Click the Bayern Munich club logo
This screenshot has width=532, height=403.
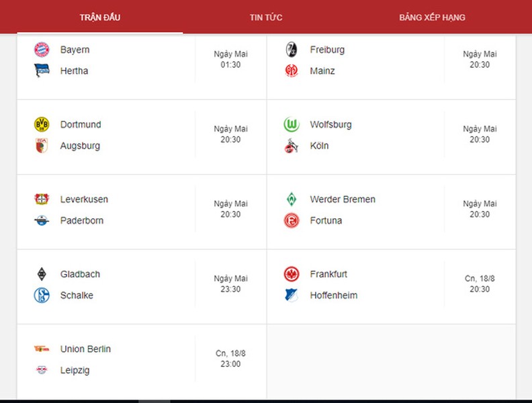[42, 50]
